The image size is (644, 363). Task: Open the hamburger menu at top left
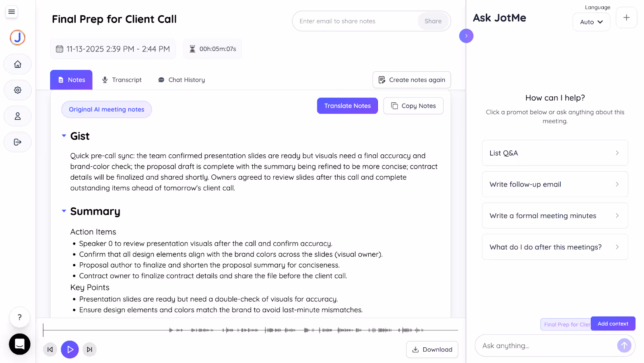click(11, 12)
